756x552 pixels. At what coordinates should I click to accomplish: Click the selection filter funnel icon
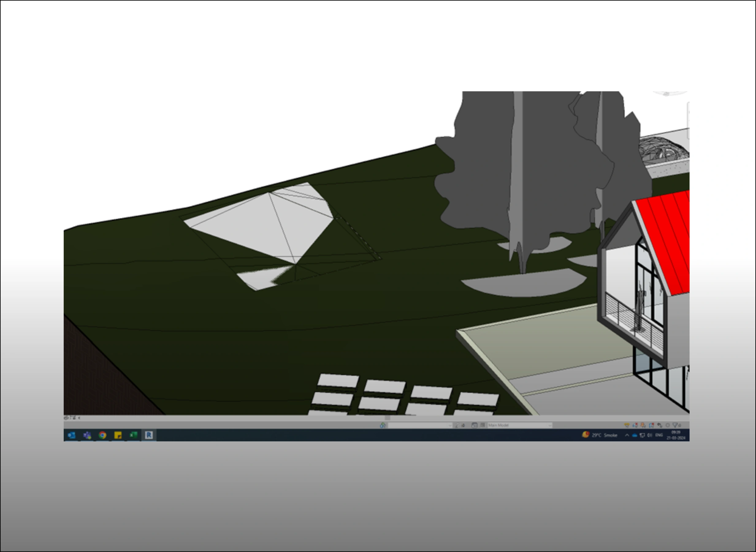tap(676, 425)
